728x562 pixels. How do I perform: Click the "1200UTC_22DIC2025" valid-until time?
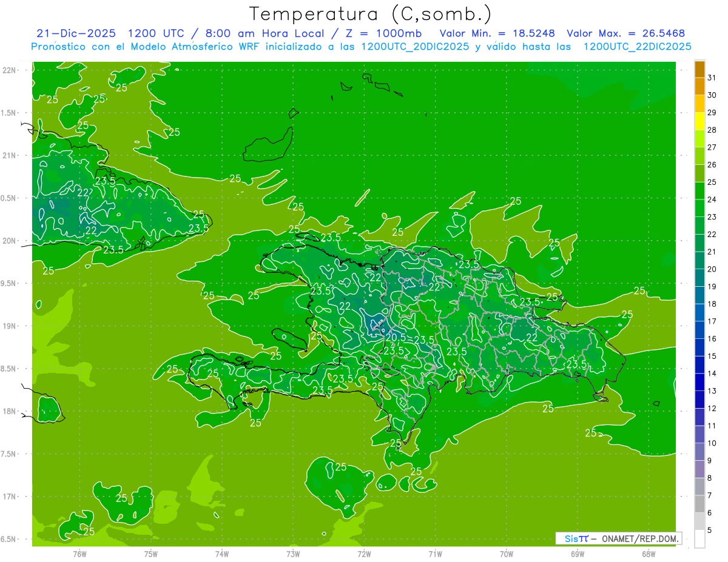(638, 47)
